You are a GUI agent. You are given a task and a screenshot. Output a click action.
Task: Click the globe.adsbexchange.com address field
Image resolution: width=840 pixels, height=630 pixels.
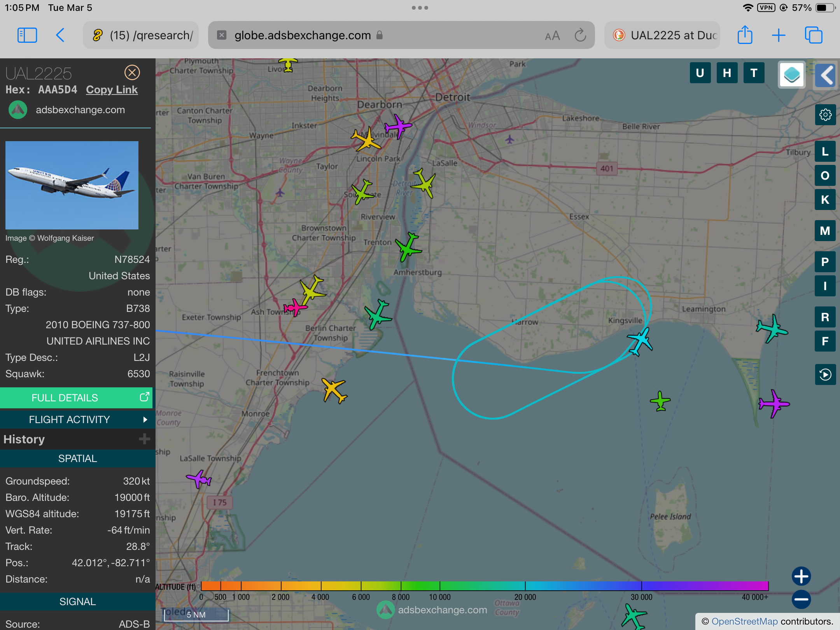[x=401, y=35]
